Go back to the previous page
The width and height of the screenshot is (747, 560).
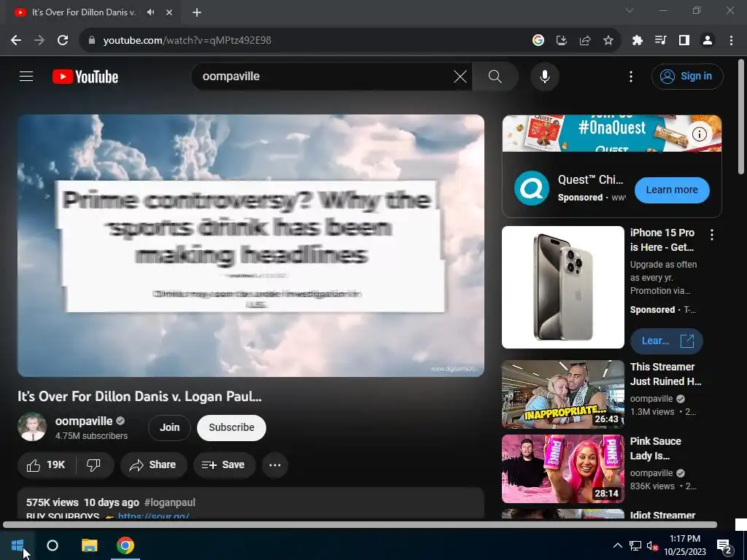(16, 40)
